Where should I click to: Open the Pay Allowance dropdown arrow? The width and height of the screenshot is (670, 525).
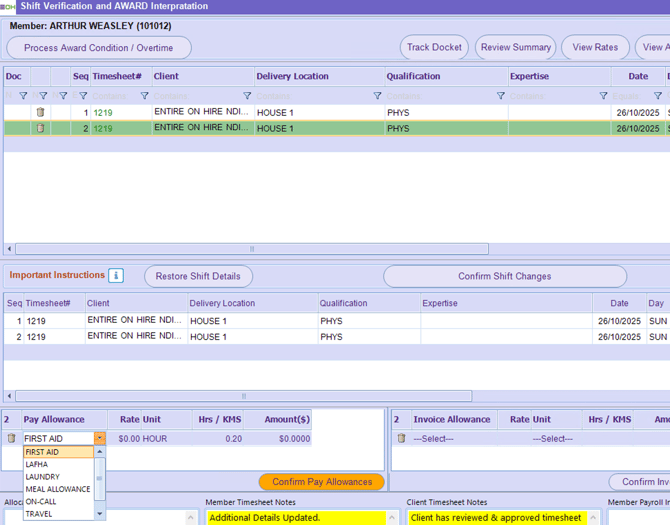tap(100, 438)
